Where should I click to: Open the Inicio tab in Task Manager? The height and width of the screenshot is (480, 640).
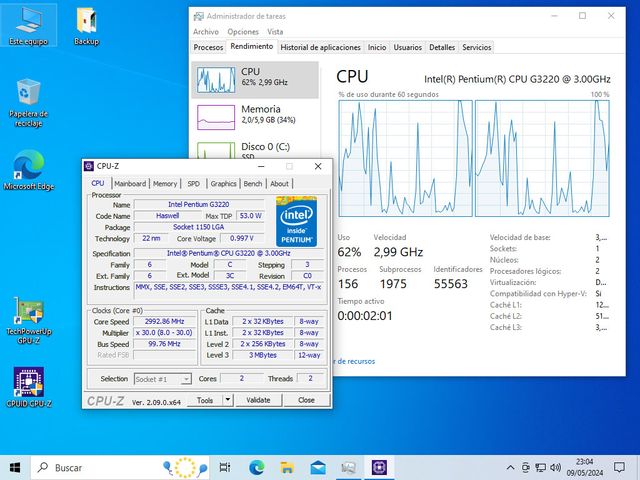click(x=377, y=47)
